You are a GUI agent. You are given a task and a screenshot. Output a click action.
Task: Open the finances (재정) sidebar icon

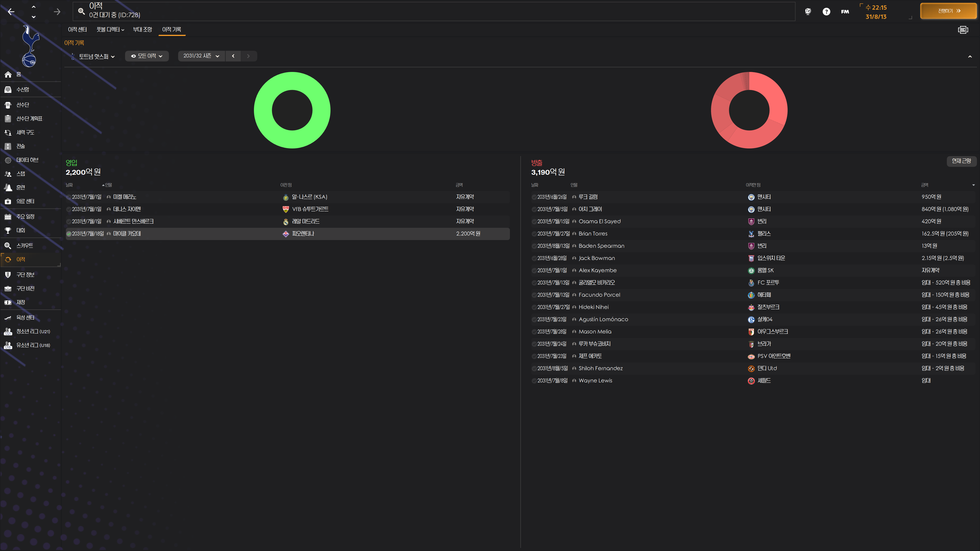[x=8, y=302]
